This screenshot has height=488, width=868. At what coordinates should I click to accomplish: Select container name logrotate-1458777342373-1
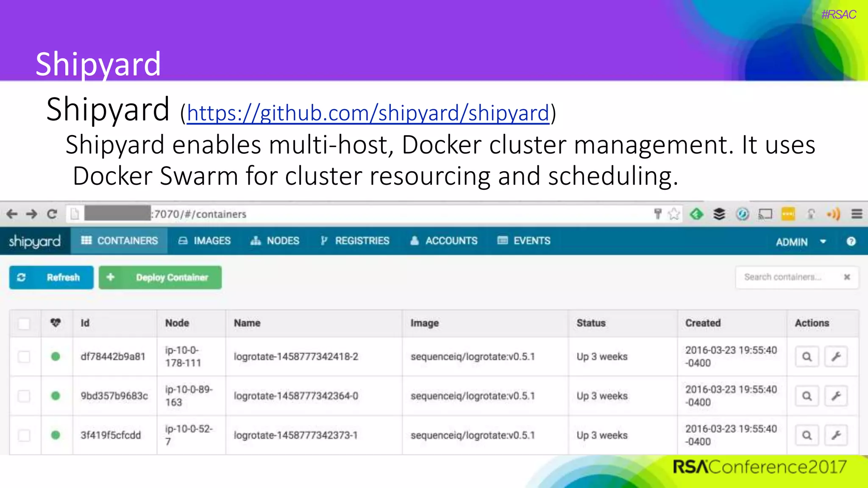[x=296, y=435]
